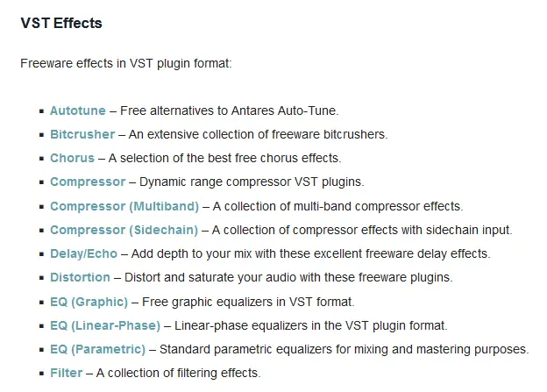The height and width of the screenshot is (392, 547).
Task: Click the 'Freeware effects in VST plugin format' text
Action: point(126,63)
